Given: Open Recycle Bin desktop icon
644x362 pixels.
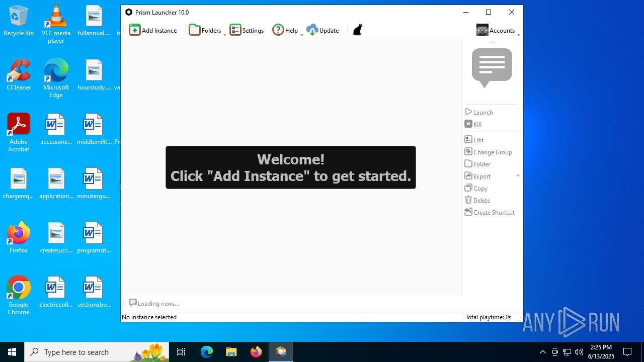Looking at the screenshot, I should [x=19, y=21].
